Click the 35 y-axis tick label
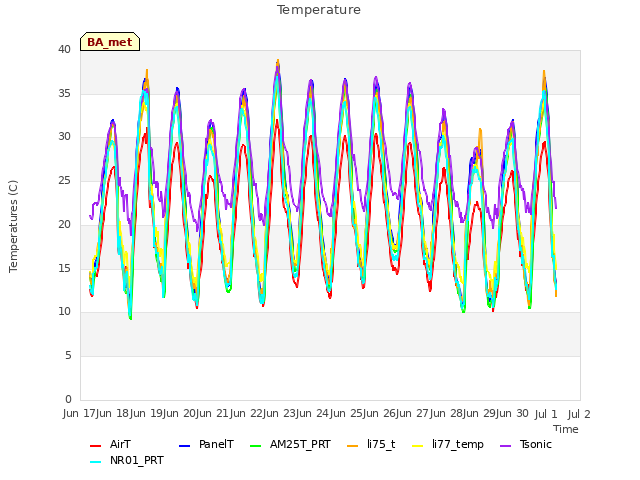 (x=64, y=93)
